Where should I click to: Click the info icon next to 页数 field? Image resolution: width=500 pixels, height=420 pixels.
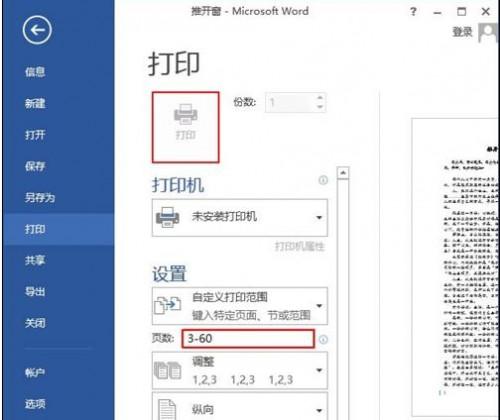click(323, 340)
